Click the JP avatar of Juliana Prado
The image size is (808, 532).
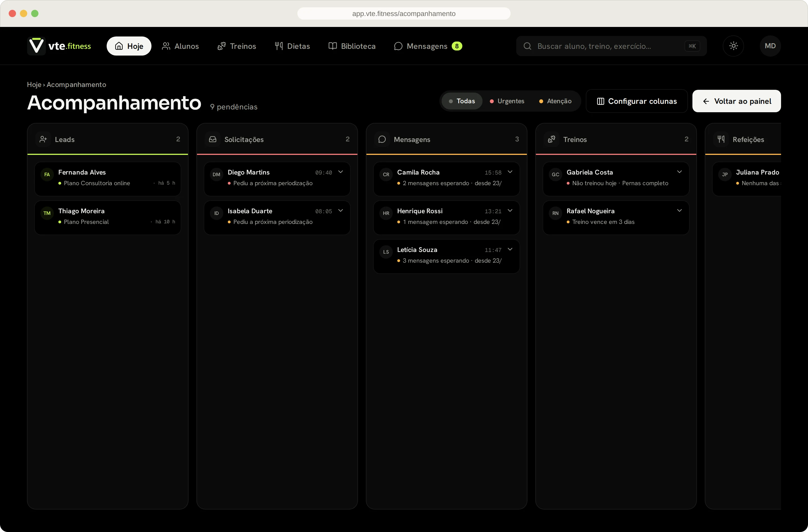[x=725, y=175]
